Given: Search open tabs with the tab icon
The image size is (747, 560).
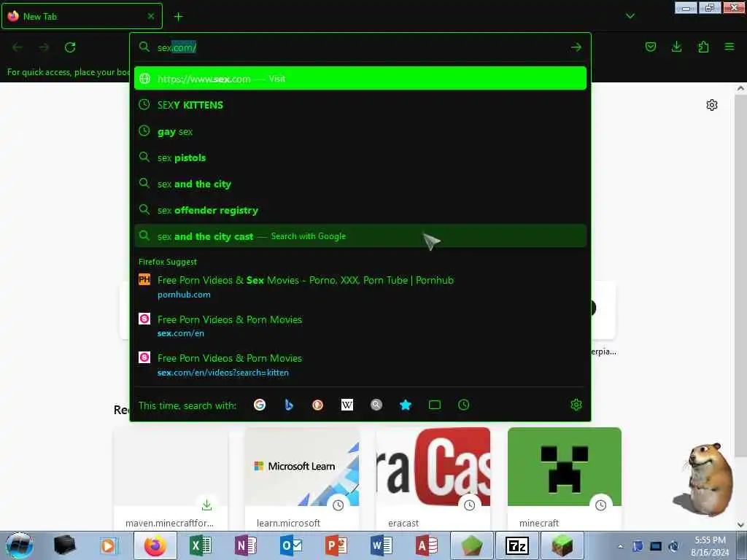Looking at the screenshot, I should coord(435,405).
